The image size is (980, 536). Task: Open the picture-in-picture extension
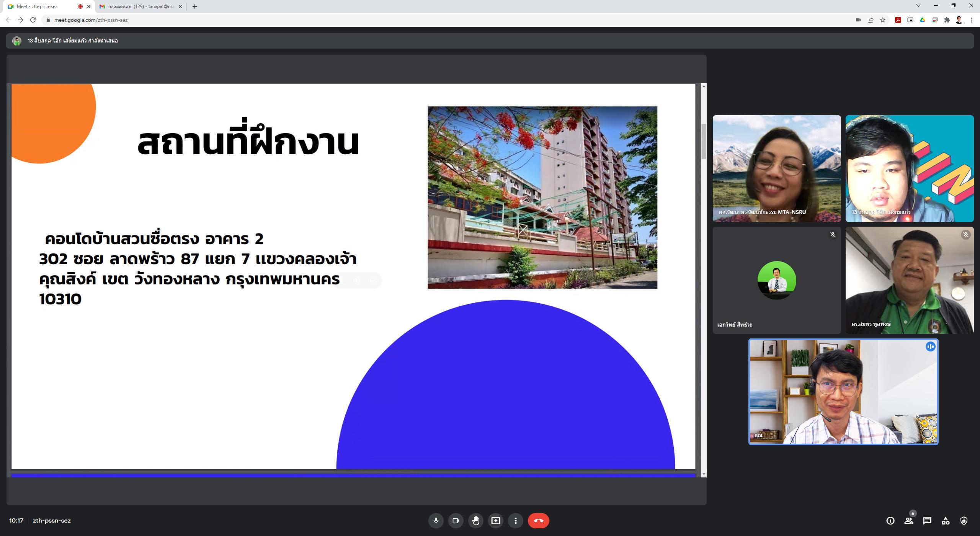910,20
